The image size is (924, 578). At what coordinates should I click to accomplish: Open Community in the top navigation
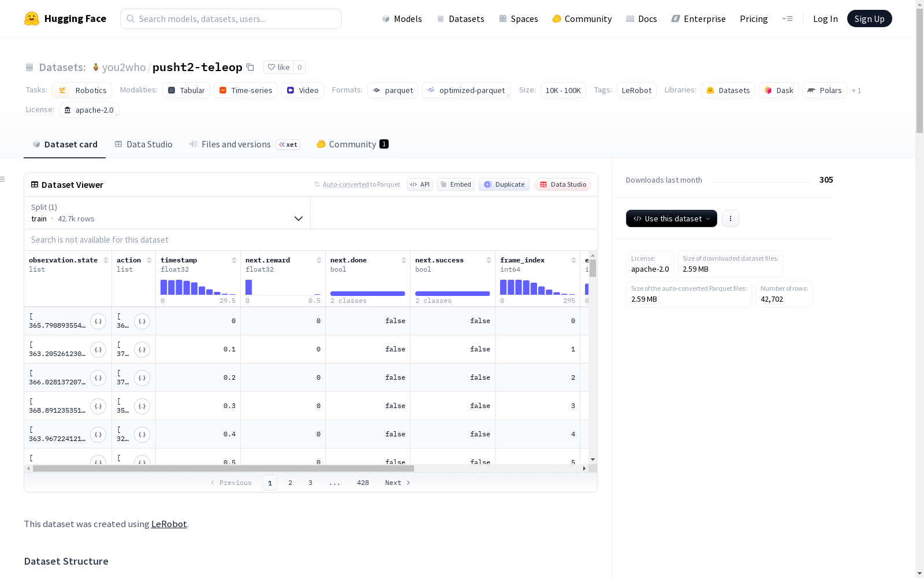pos(582,18)
